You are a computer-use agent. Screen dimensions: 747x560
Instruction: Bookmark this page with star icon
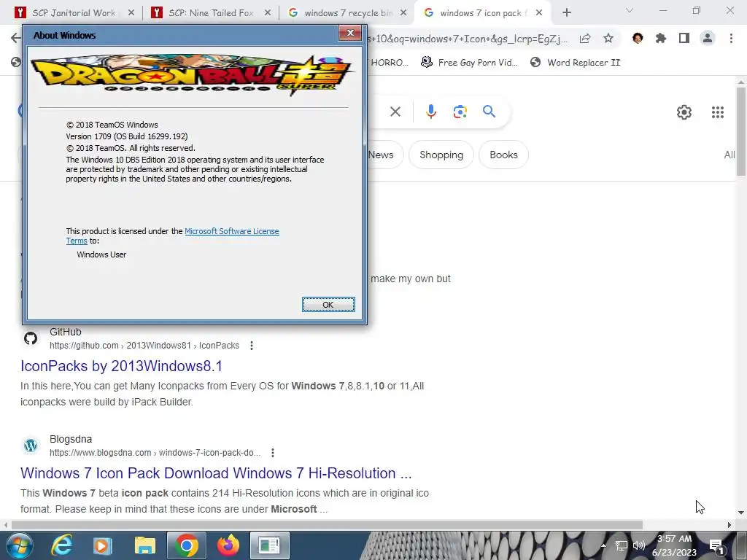click(608, 39)
